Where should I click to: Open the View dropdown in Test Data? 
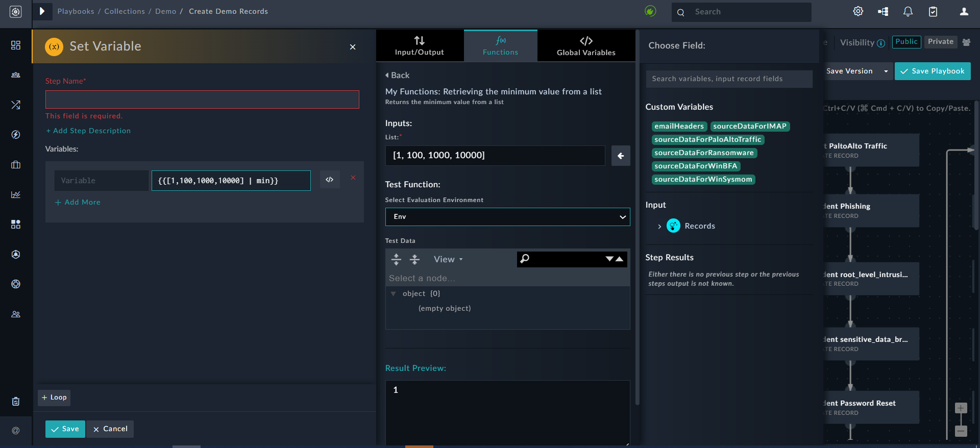[448, 259]
